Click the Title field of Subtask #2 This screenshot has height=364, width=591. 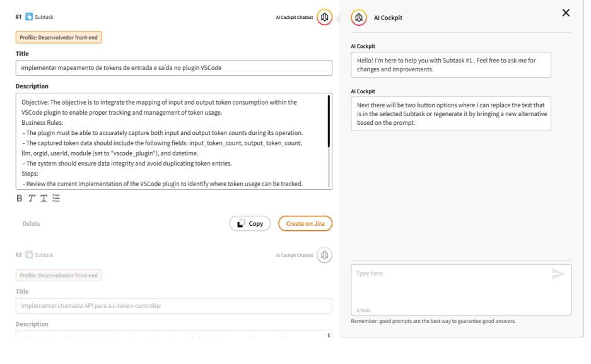(173, 305)
